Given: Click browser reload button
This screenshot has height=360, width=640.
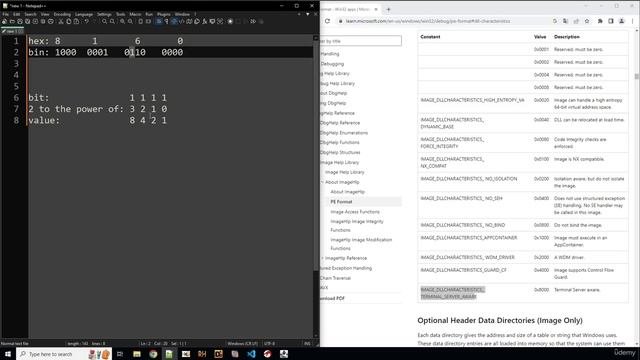Looking at the screenshot, I should (327, 21).
